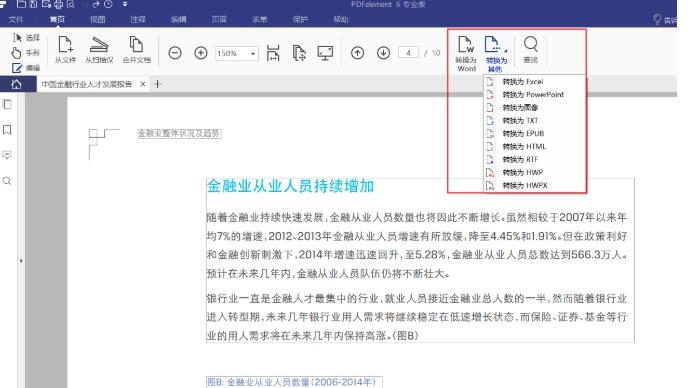Switch to the 视图 ribbon tab
This screenshot has height=388, width=692.
point(98,19)
